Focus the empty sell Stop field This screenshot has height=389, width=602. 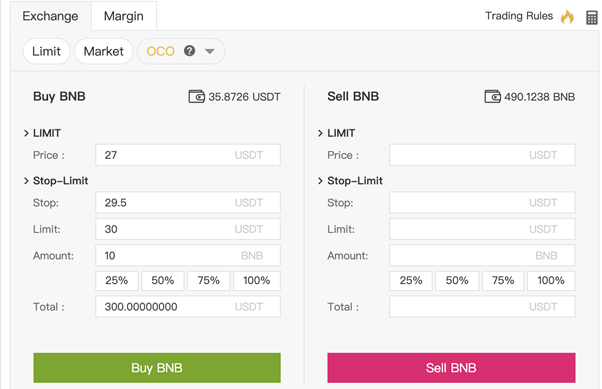[x=482, y=202]
